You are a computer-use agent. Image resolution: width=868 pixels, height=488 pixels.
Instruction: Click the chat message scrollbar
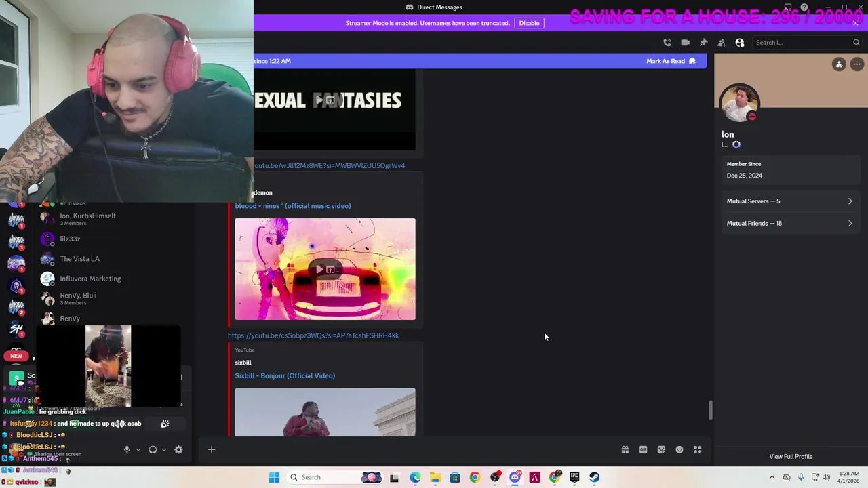pyautogui.click(x=710, y=409)
